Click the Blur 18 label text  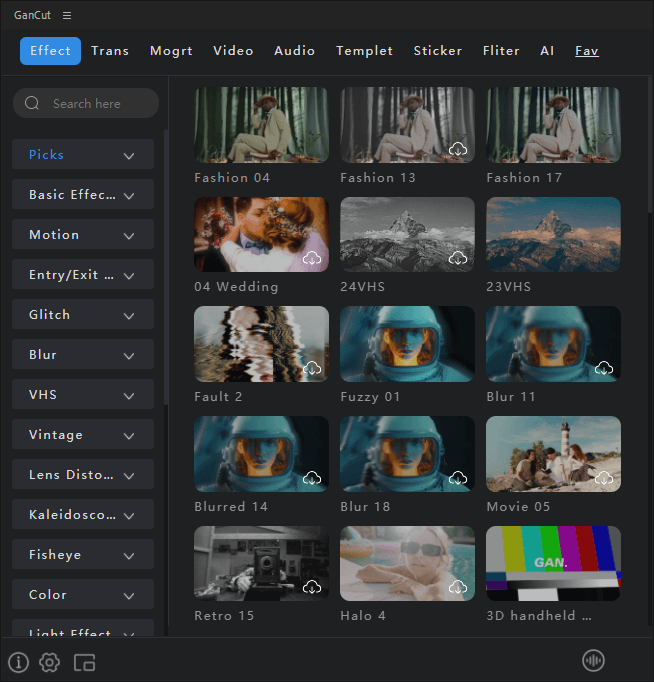[365, 507]
